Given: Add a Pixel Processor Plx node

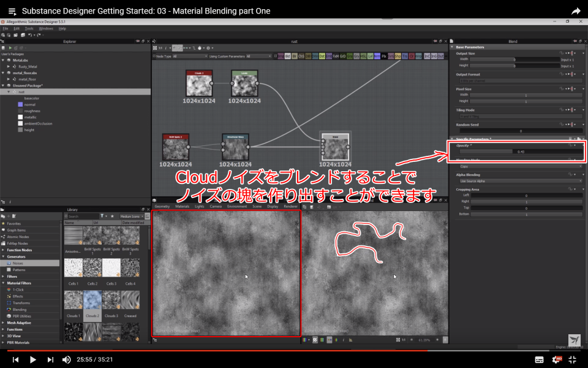Looking at the screenshot, I should click(383, 56).
